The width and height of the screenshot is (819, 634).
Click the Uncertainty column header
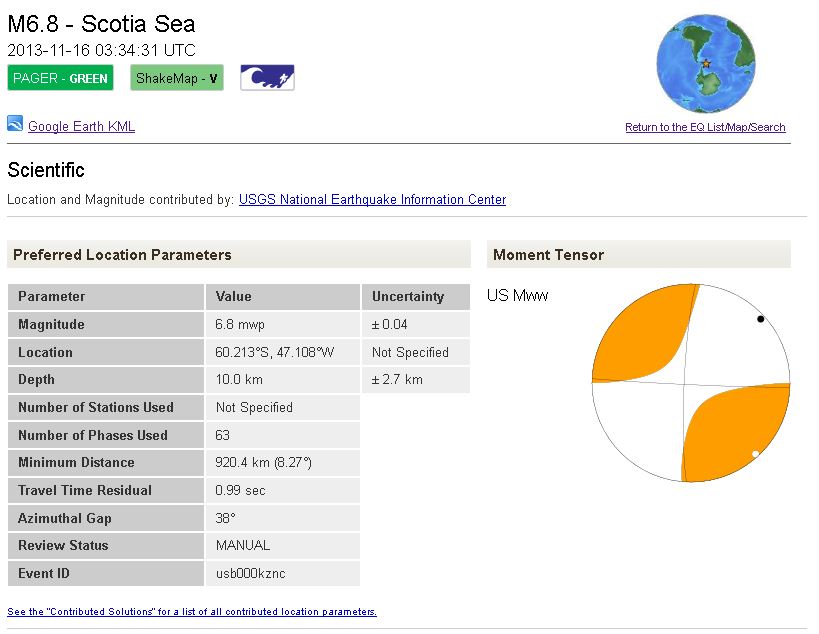coord(408,296)
